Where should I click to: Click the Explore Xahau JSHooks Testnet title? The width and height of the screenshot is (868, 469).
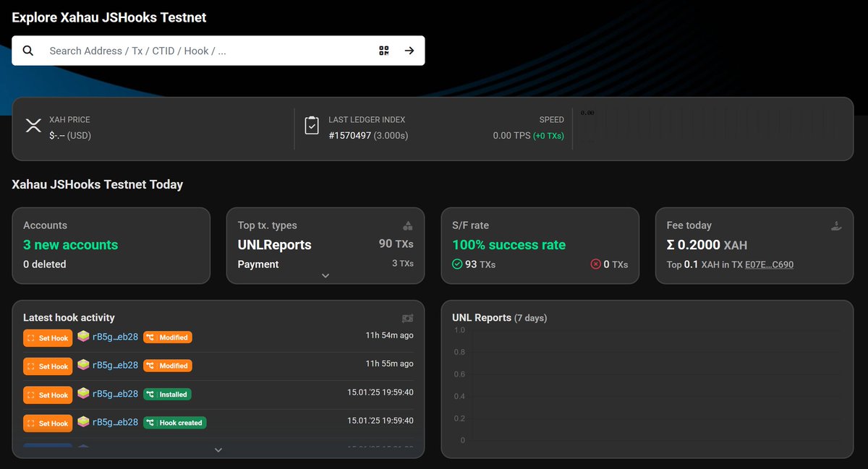[x=109, y=17]
